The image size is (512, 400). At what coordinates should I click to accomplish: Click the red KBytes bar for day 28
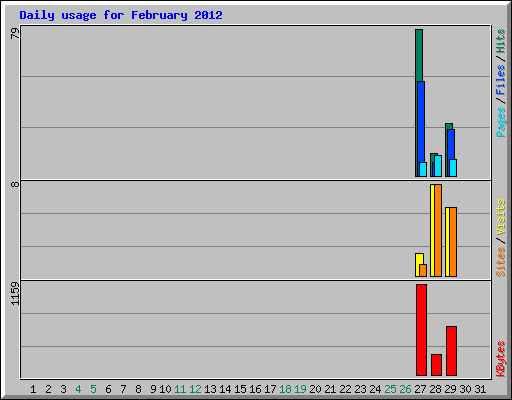coord(436,365)
